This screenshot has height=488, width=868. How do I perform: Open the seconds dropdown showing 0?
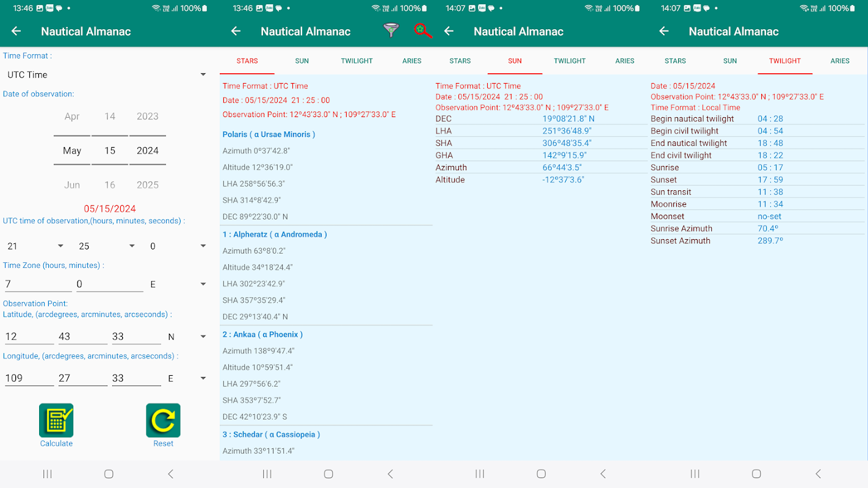[x=178, y=246]
